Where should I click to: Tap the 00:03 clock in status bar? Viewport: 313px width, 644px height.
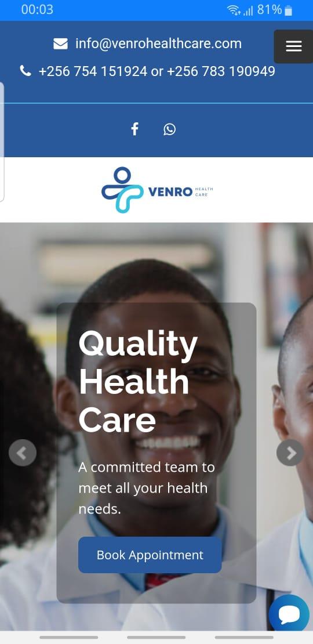[37, 9]
